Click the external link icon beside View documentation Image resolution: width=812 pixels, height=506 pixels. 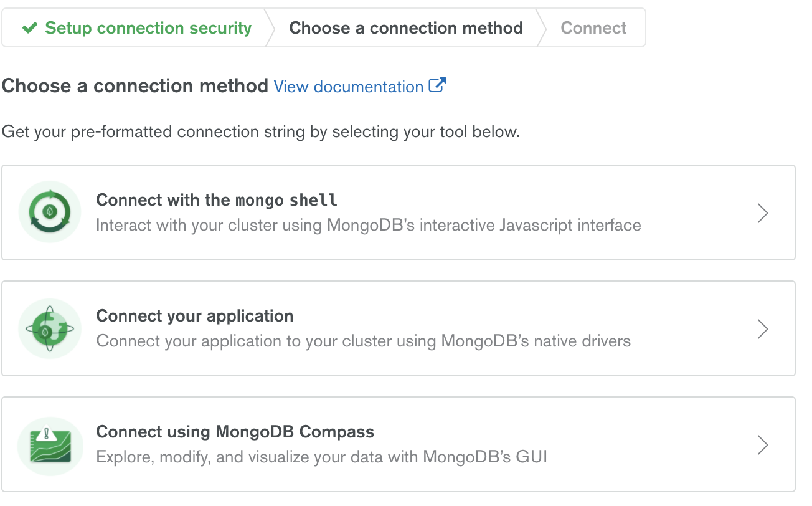(438, 85)
